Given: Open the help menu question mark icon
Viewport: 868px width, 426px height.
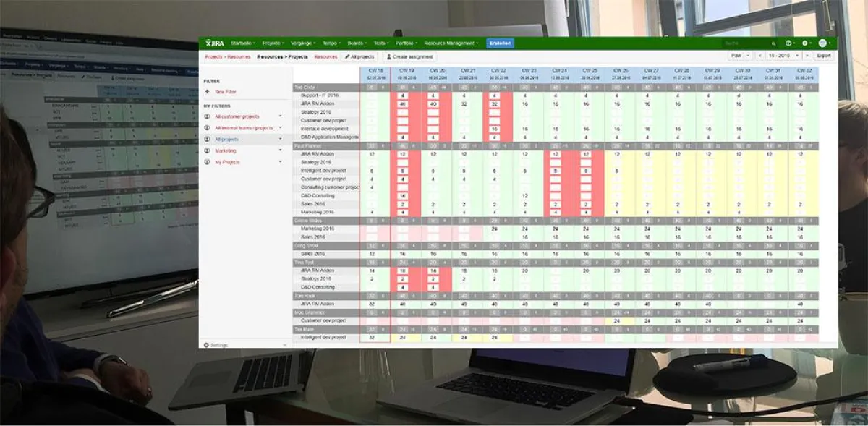Looking at the screenshot, I should (788, 43).
